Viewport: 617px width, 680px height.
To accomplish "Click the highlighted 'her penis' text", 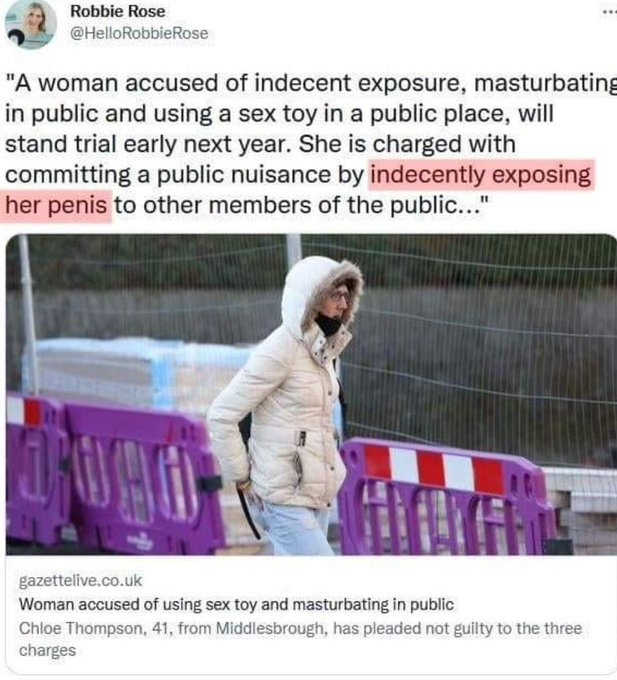I will tap(56, 206).
